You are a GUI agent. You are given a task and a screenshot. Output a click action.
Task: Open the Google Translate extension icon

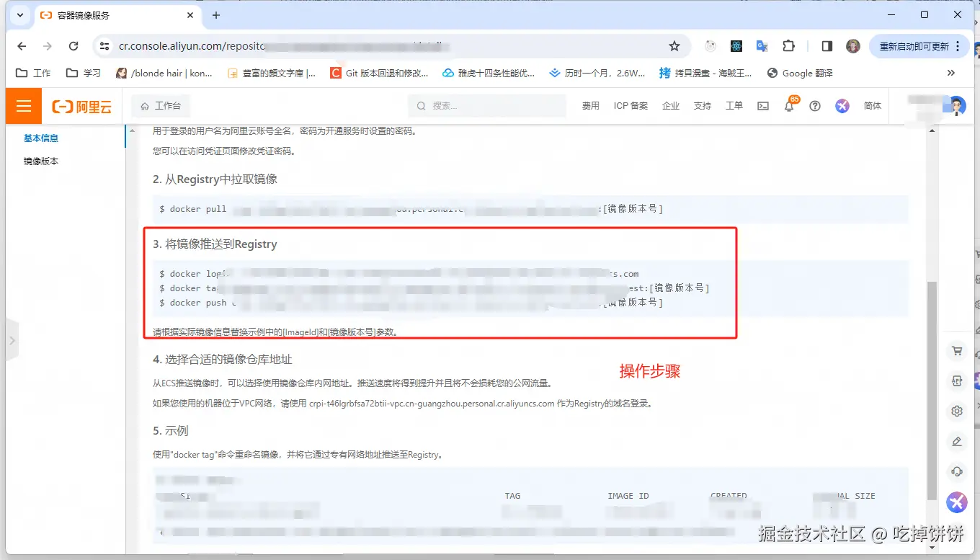point(762,46)
